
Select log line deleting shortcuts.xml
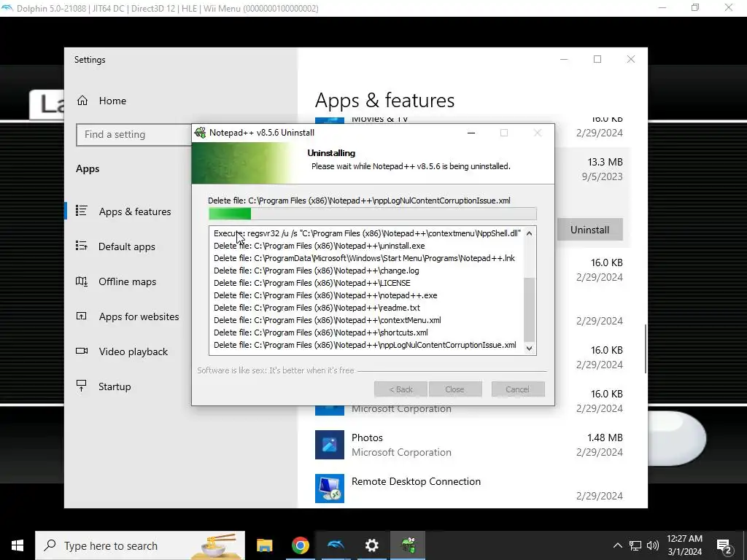[x=321, y=332]
